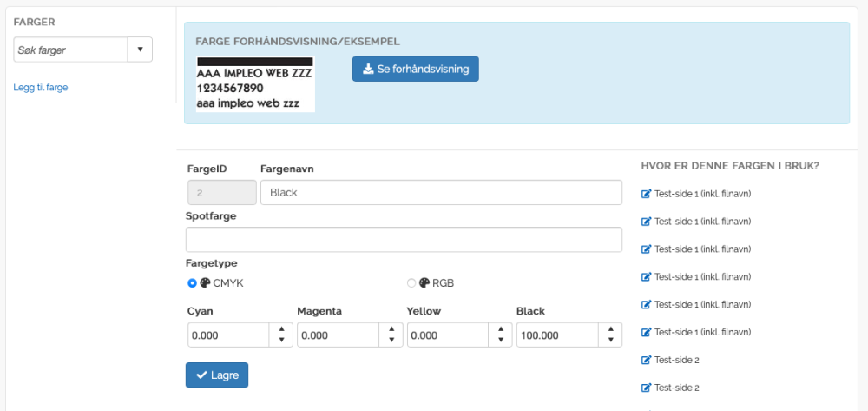868x411 pixels.
Task: Click edit icon of last Test-side 2 entry
Action: click(x=645, y=388)
